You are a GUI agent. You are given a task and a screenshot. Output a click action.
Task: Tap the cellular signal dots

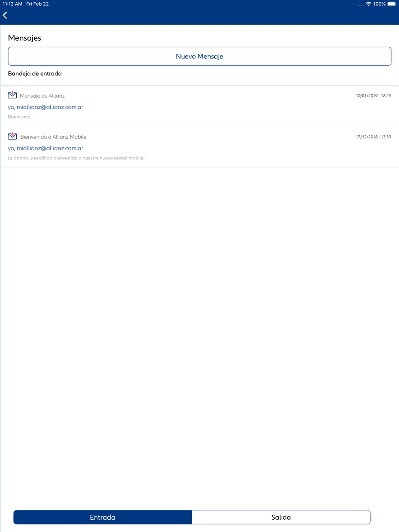tap(360, 5)
